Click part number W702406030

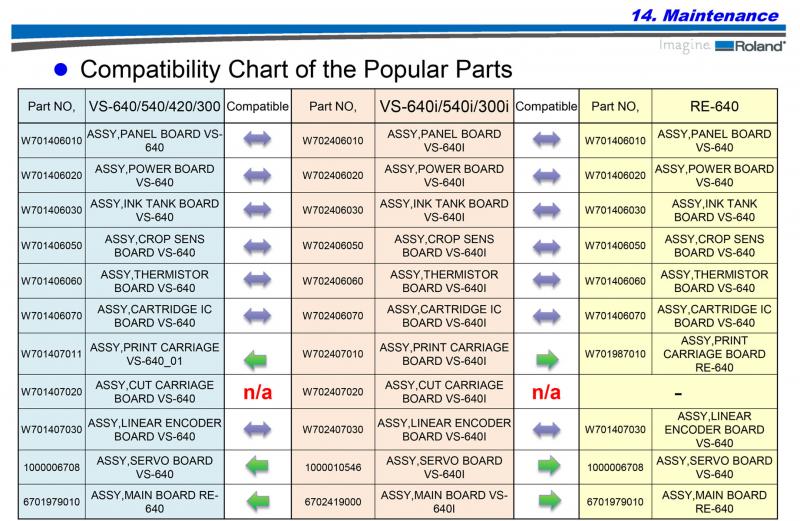pyautogui.click(x=333, y=210)
